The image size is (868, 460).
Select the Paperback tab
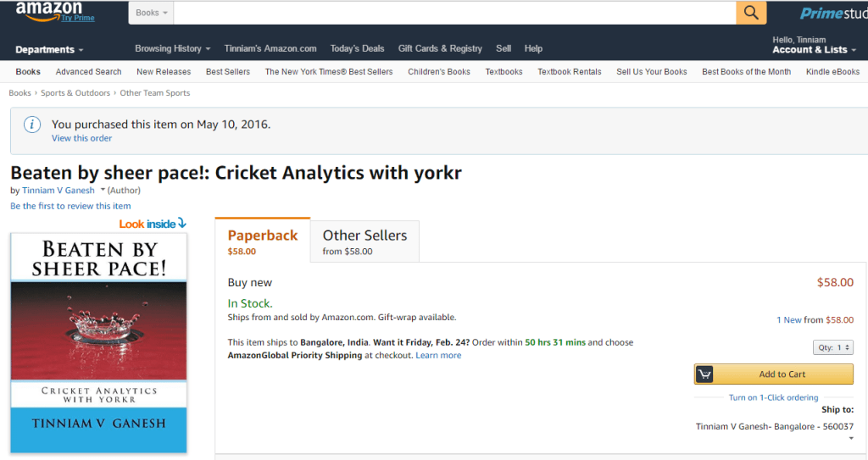[x=263, y=241]
